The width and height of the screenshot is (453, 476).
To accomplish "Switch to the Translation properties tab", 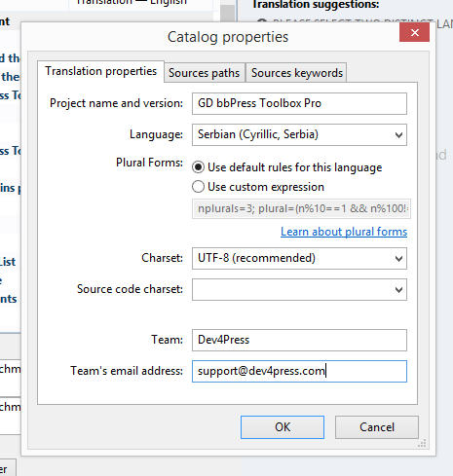I will [100, 71].
